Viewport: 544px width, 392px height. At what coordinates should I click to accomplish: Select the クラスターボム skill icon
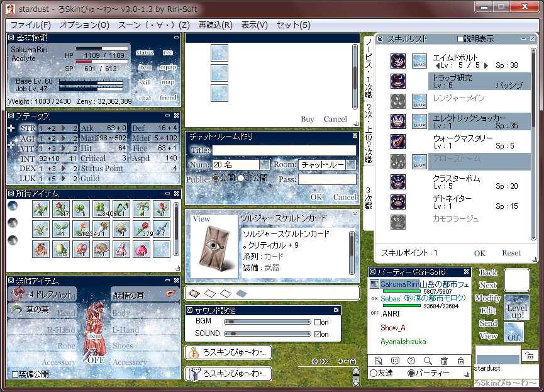click(x=397, y=182)
